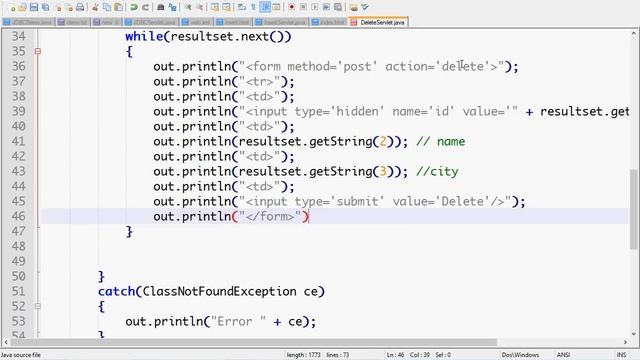Click the second-to-last toolbar icon
The width and height of the screenshot is (640, 360).
(x=353, y=7)
